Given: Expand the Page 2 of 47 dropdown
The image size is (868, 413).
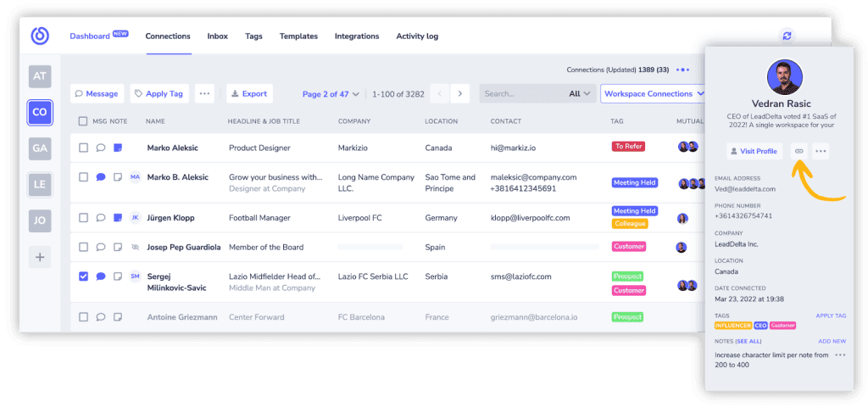Looking at the screenshot, I should (331, 94).
